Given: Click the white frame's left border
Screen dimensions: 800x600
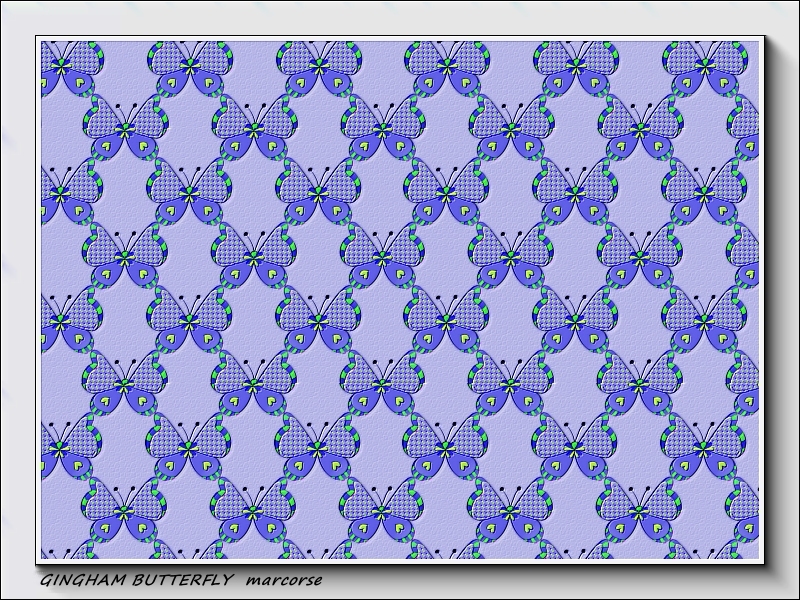Looking at the screenshot, I should click(x=38, y=300).
